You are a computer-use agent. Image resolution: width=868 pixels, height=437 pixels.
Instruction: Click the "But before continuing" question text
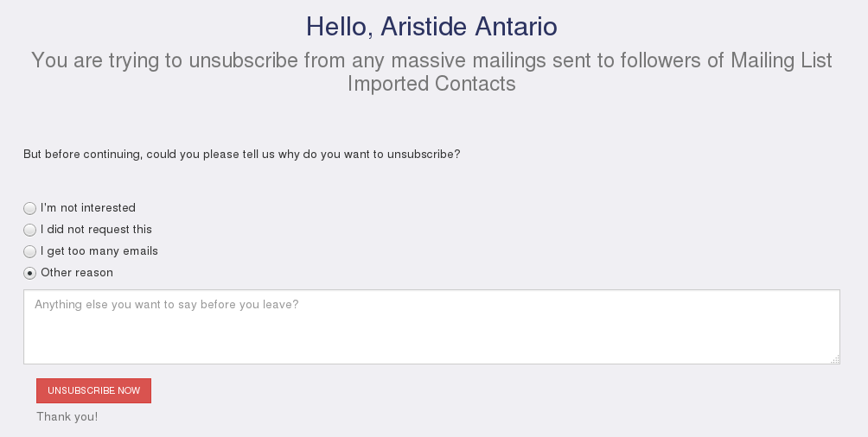[82, 155]
